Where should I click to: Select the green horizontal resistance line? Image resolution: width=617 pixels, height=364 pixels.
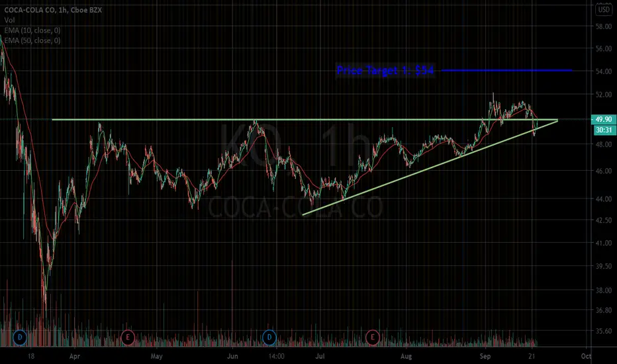tap(305, 119)
